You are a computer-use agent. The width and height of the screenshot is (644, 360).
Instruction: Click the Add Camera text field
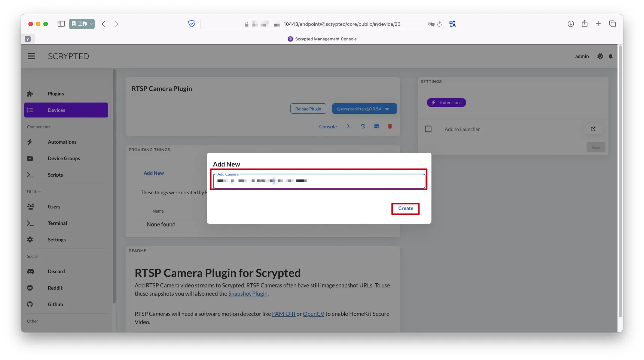click(319, 181)
